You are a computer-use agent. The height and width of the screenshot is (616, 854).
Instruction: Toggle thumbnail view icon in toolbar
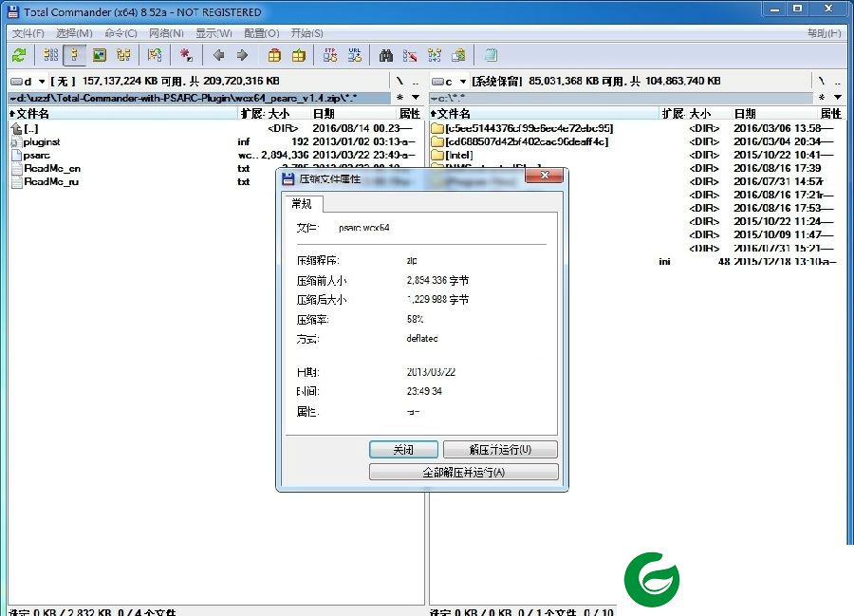[99, 55]
